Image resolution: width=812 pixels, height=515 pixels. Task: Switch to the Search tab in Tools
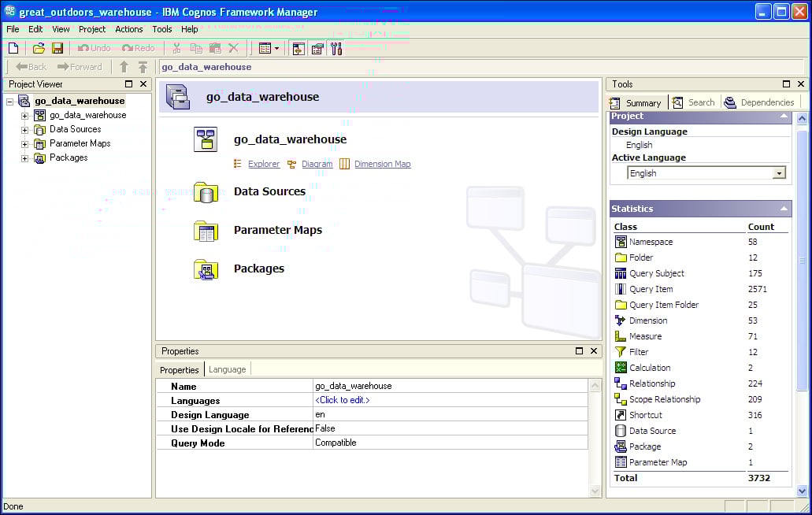pos(694,102)
